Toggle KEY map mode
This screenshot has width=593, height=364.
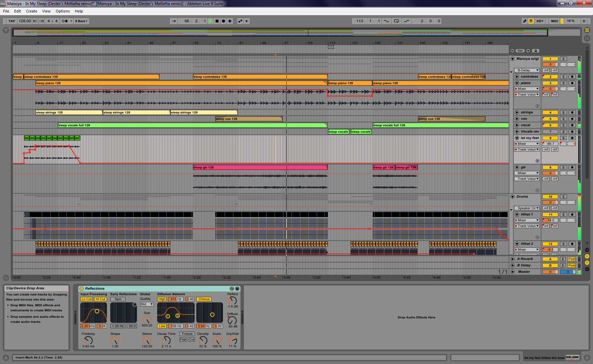click(x=540, y=21)
